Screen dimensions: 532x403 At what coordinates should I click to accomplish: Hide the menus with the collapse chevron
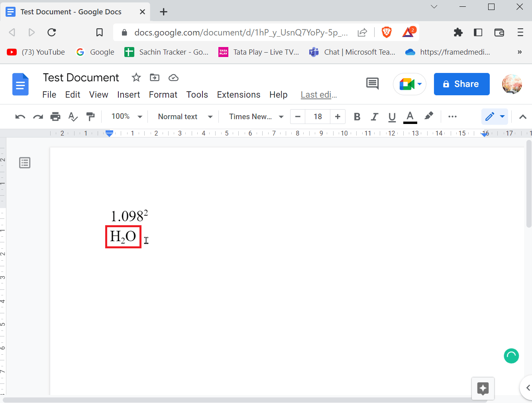tap(523, 117)
